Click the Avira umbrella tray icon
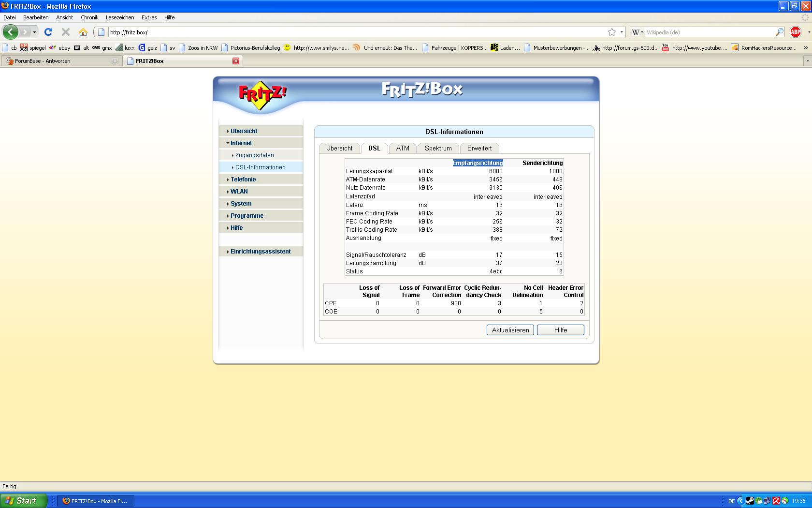 coord(776,501)
